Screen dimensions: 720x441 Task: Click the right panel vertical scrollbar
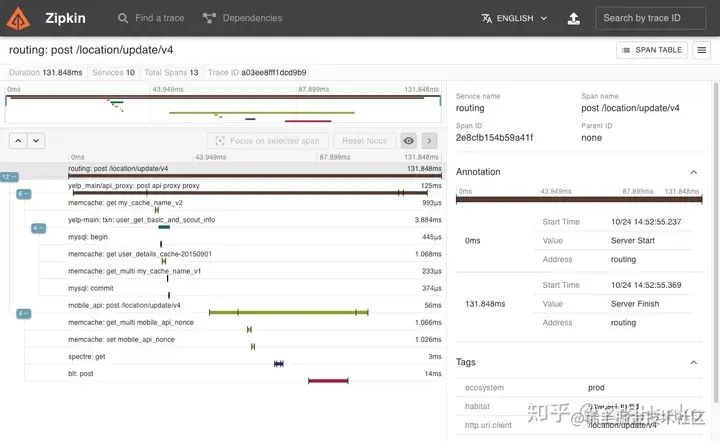(x=715, y=243)
